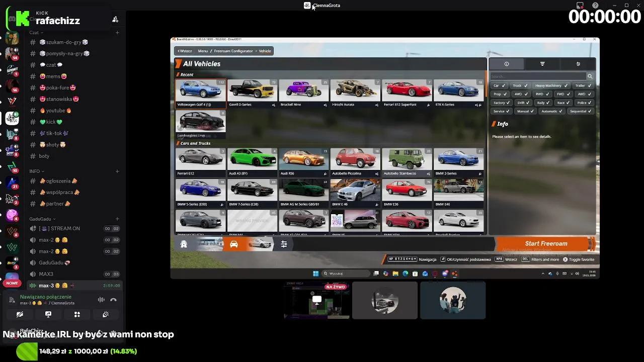Toggle the Rally filter

pyautogui.click(x=543, y=103)
